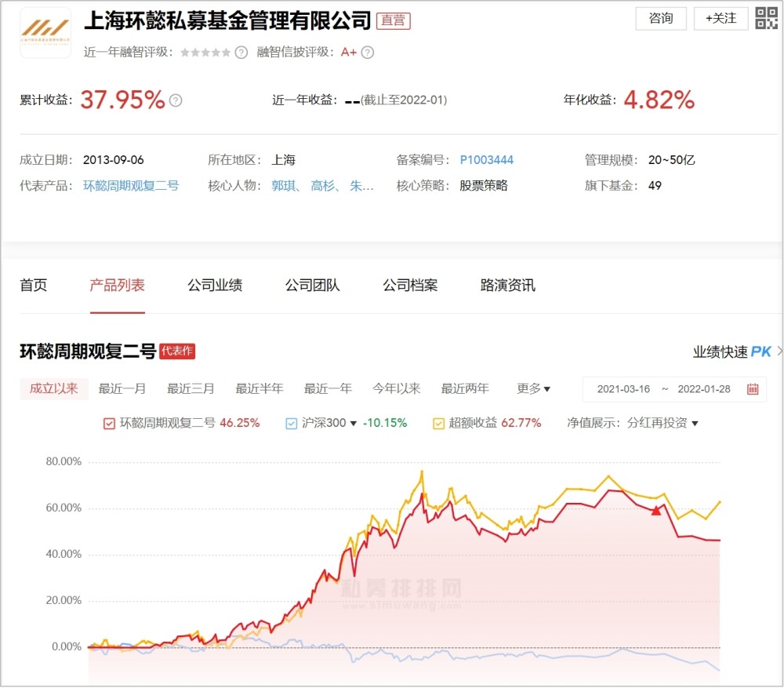
Task: Open core person 郭琪 link
Action: point(284,186)
